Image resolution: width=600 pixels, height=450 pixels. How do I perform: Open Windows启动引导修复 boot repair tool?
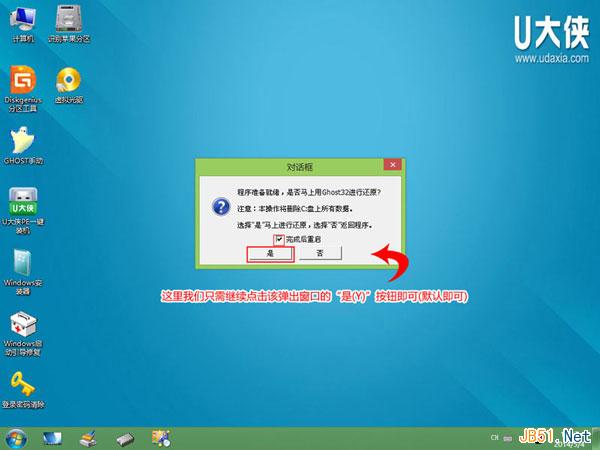click(22, 325)
